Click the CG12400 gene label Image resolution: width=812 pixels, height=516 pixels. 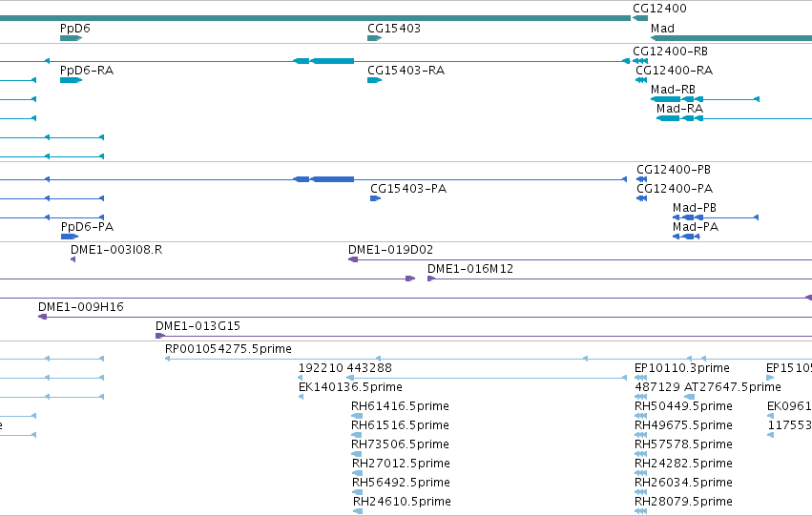click(659, 9)
